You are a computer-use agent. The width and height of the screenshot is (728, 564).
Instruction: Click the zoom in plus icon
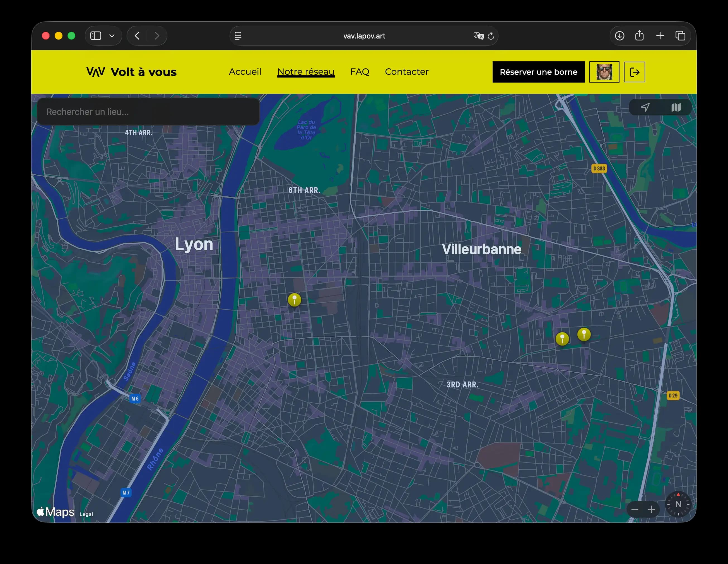point(652,509)
